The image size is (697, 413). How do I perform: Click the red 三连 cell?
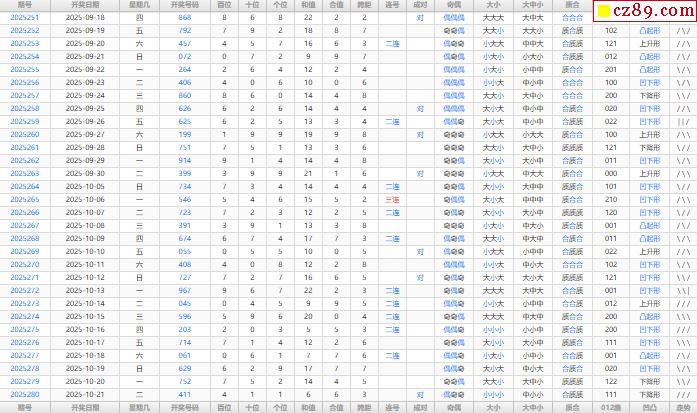coord(393,199)
